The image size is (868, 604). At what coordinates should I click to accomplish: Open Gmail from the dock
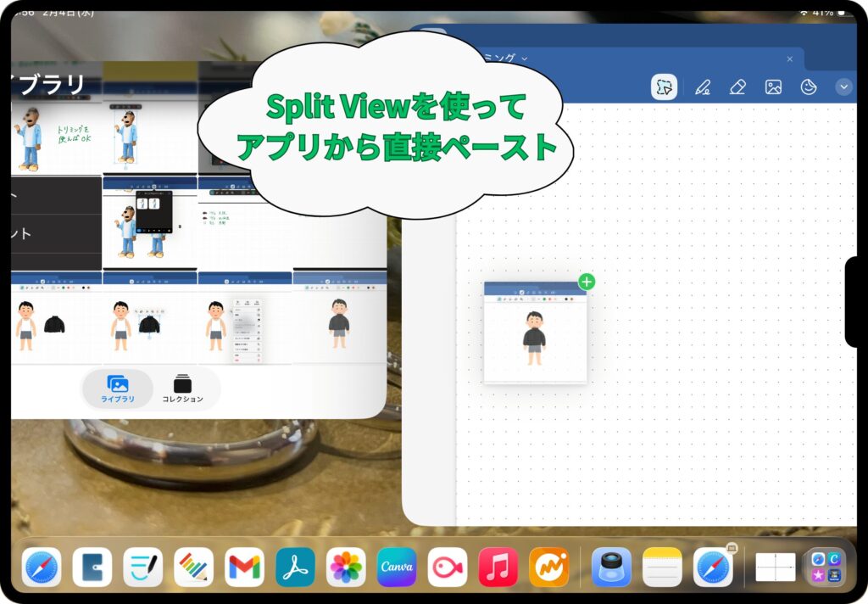point(244,568)
